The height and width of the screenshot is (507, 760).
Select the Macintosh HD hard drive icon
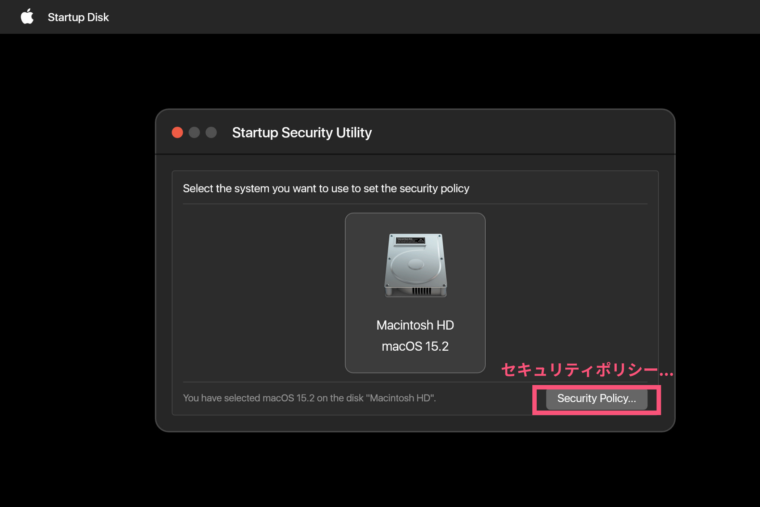415,265
